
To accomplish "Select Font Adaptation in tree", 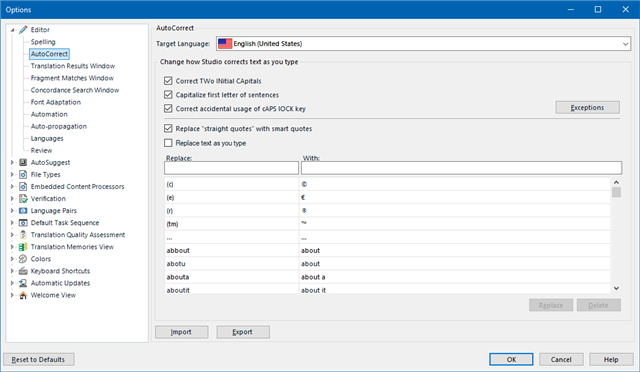I will pyautogui.click(x=56, y=102).
